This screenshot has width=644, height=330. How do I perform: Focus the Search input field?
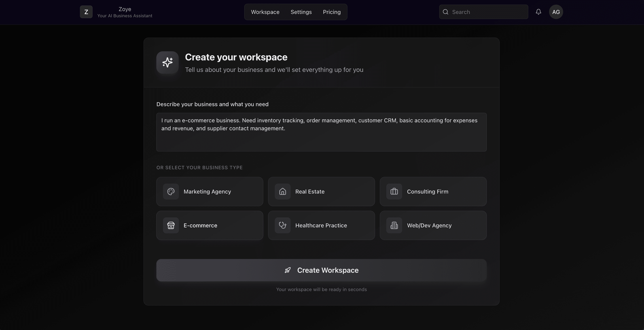pos(483,12)
